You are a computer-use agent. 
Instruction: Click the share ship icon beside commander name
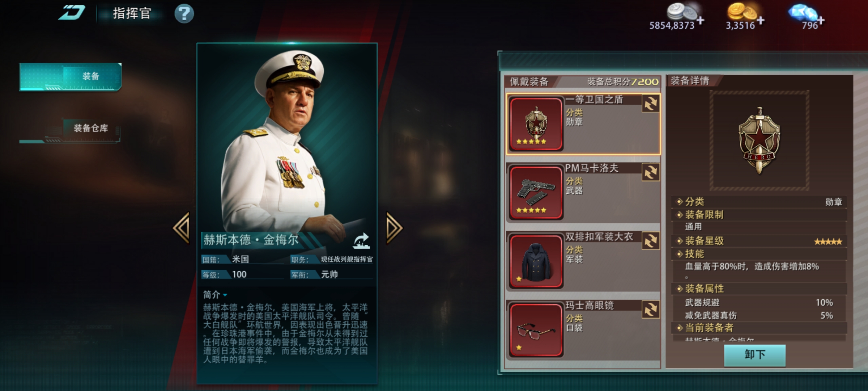tap(362, 241)
